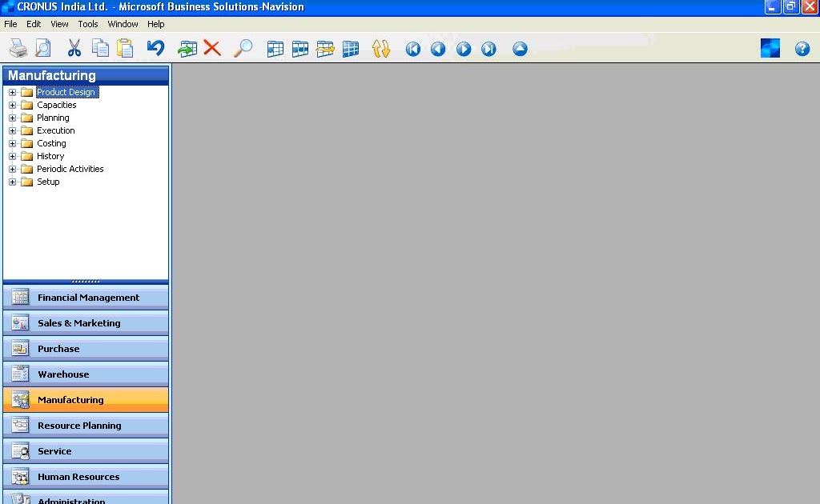This screenshot has width=820, height=504.
Task: Open the Purchase module
Action: (86, 348)
